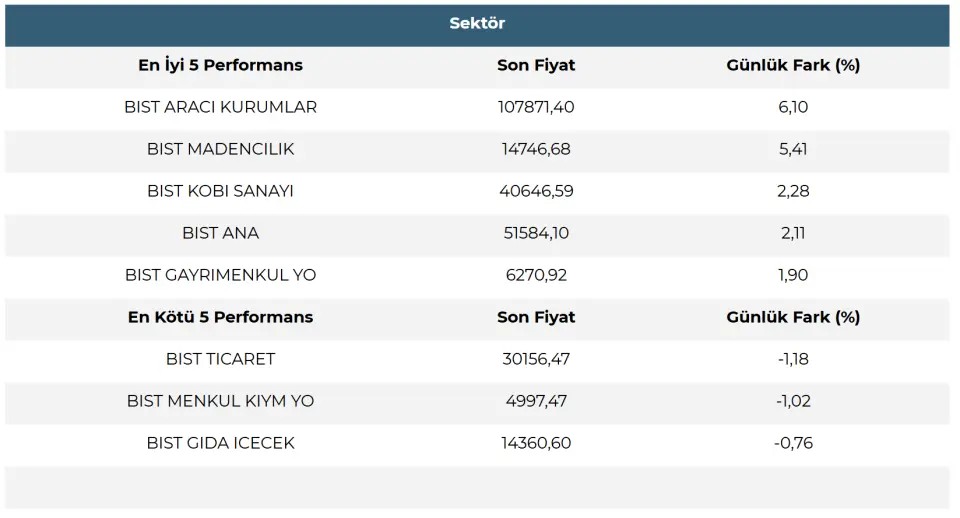Select the BIST TICARET row label

point(220,359)
